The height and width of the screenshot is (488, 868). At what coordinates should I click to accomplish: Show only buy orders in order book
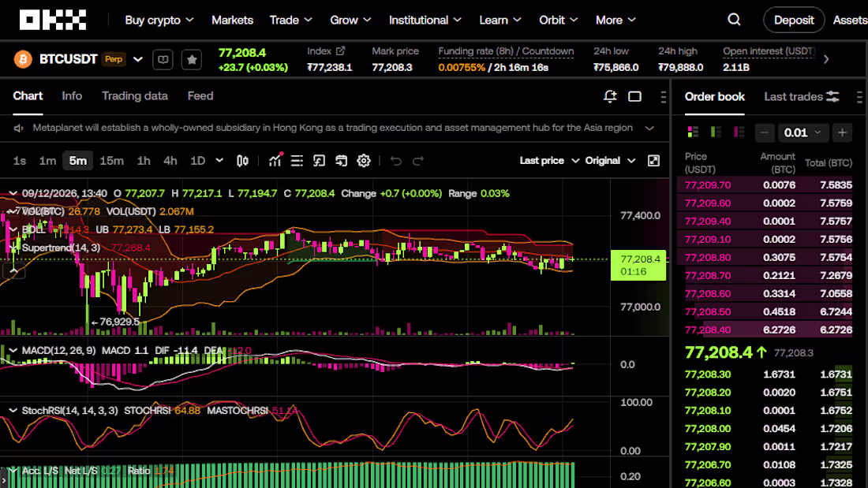tap(716, 132)
